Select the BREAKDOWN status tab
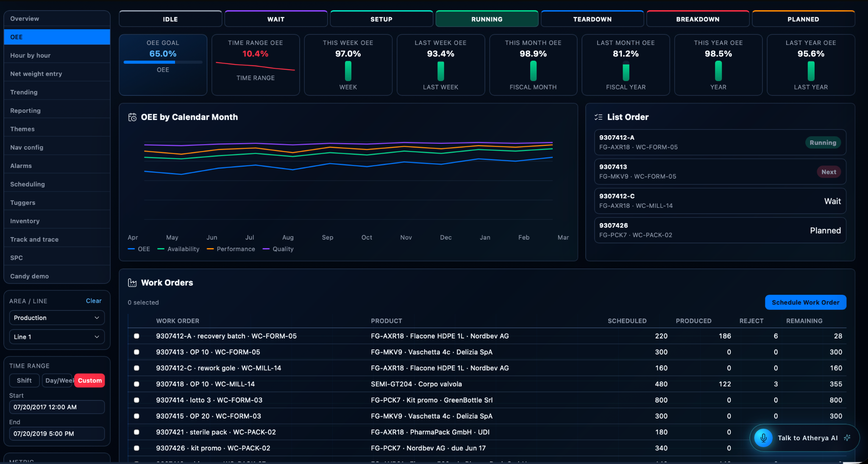868x464 pixels. [698, 19]
